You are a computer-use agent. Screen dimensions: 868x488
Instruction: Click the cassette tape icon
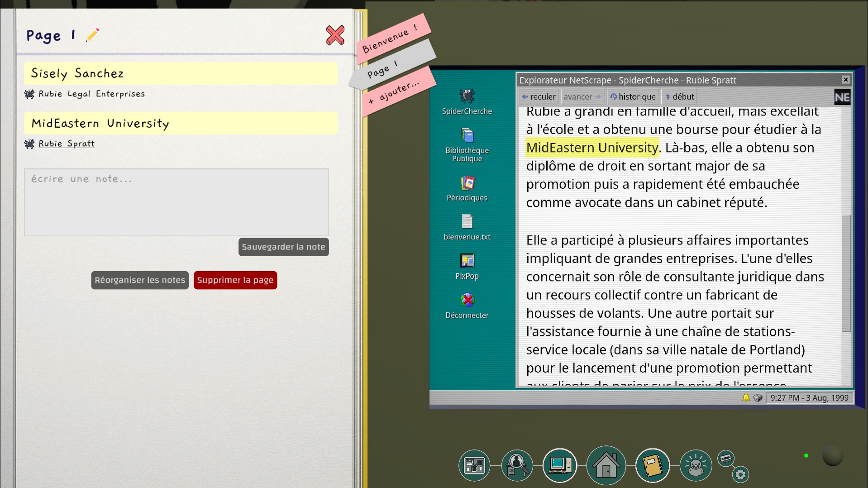[725, 459]
